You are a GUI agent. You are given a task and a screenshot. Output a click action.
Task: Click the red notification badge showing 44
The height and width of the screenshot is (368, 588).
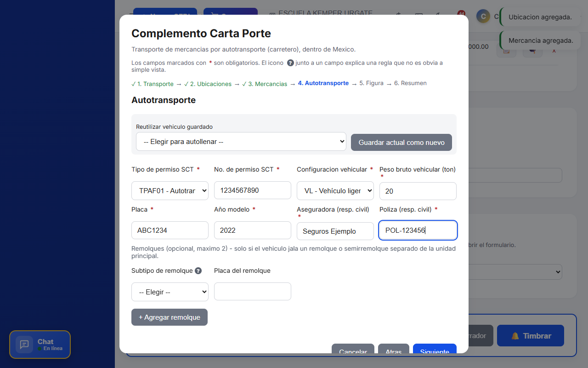(x=461, y=14)
